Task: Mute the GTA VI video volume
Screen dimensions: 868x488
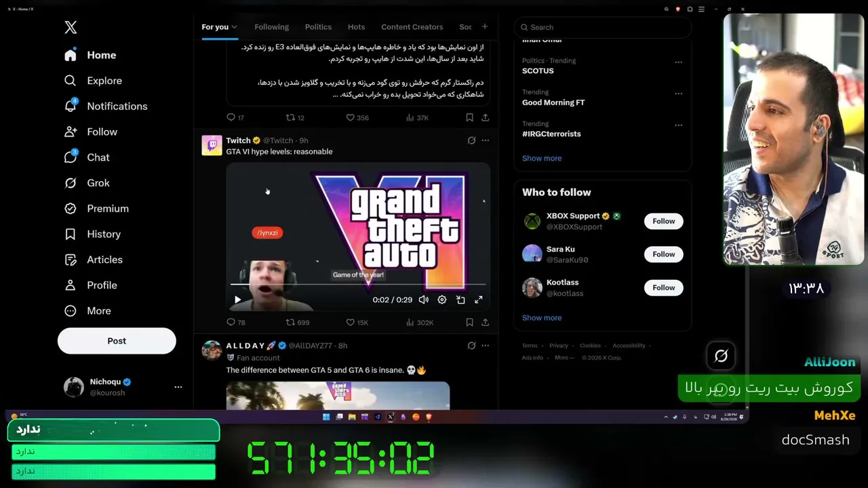Action: (423, 300)
